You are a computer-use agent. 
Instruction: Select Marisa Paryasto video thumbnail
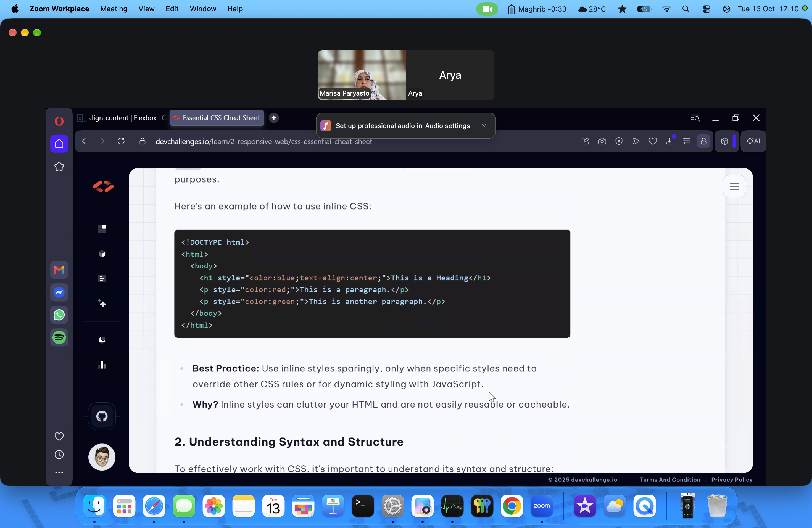click(362, 75)
